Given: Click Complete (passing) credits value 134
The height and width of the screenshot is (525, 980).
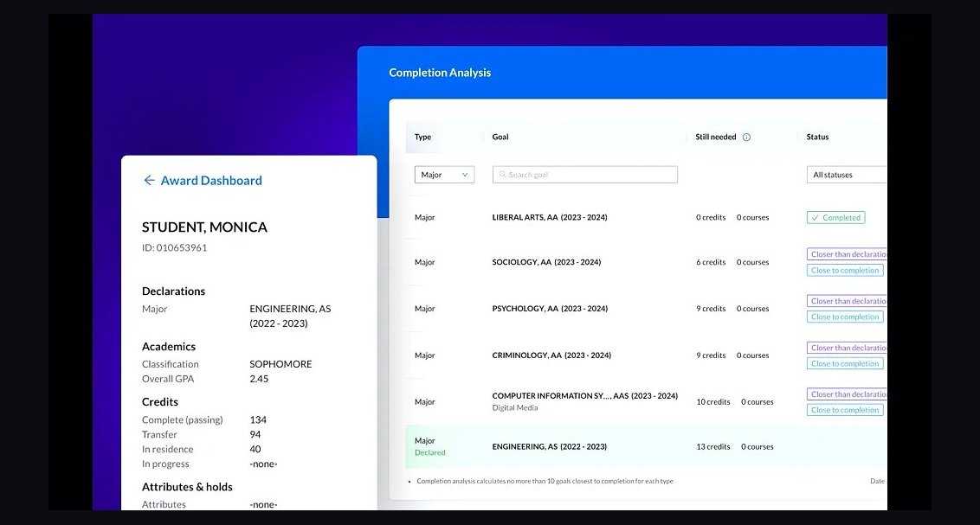Looking at the screenshot, I should click(258, 420).
